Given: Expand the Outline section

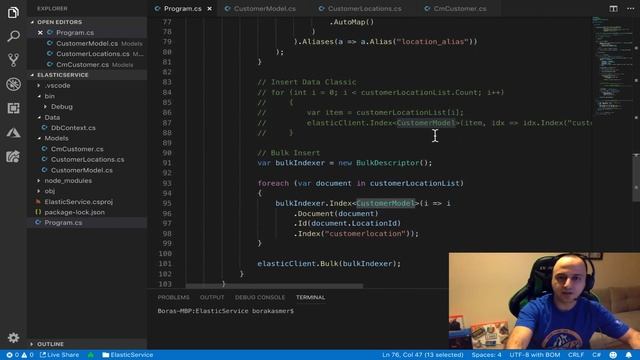Looking at the screenshot, I should (x=87, y=344).
